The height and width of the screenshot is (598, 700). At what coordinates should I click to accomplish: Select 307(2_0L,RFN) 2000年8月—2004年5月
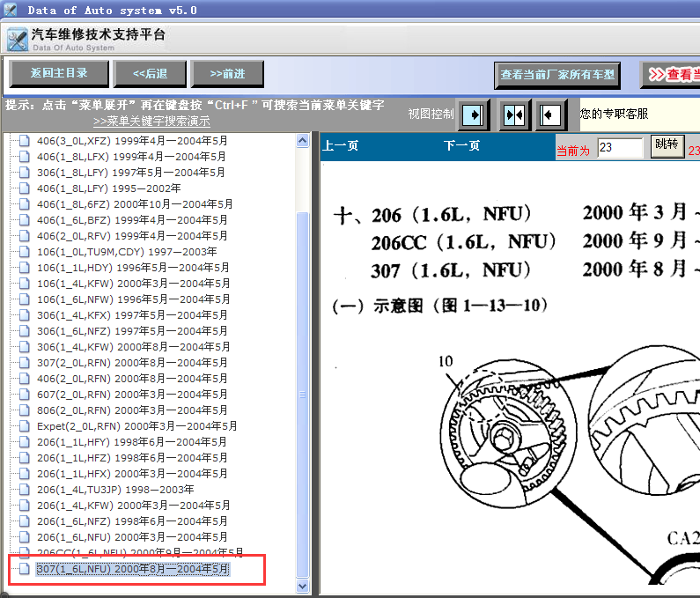pyautogui.click(x=132, y=363)
